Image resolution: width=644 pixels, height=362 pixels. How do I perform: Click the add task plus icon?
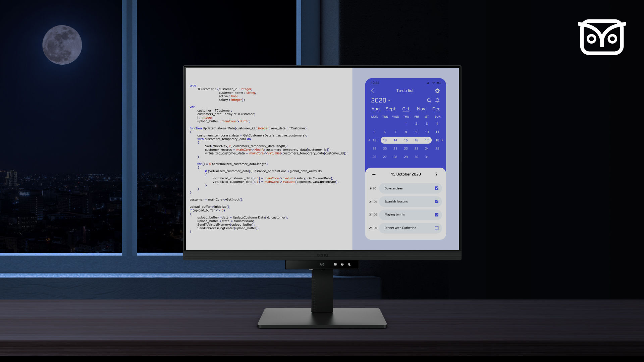pos(374,174)
